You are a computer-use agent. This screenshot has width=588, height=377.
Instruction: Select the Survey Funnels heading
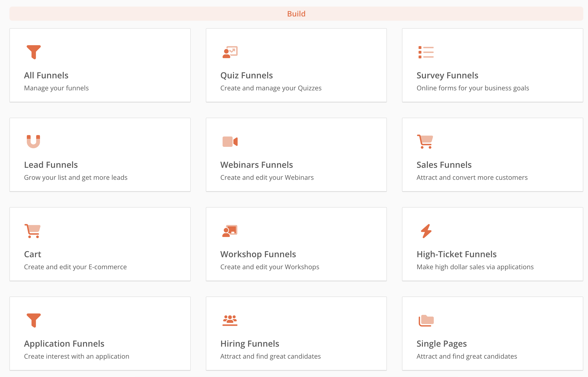pyautogui.click(x=447, y=75)
